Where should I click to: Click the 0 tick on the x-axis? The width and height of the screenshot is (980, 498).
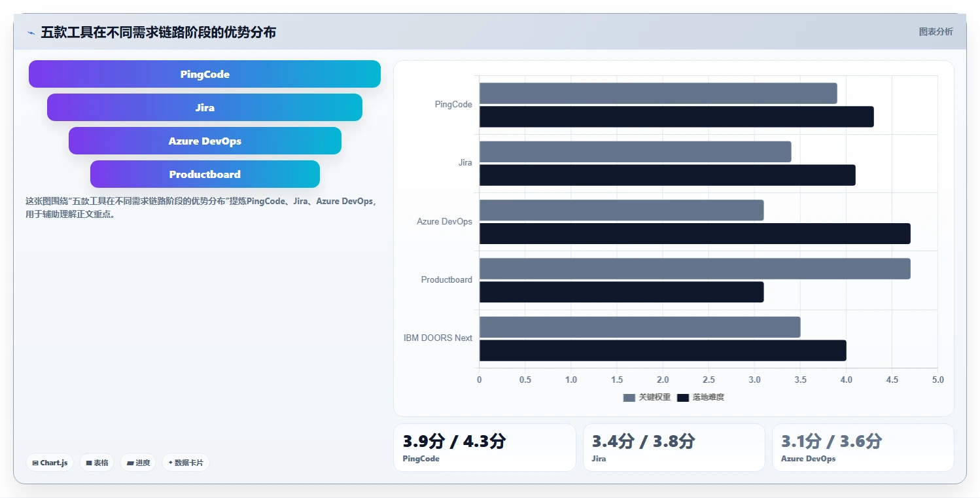point(480,380)
